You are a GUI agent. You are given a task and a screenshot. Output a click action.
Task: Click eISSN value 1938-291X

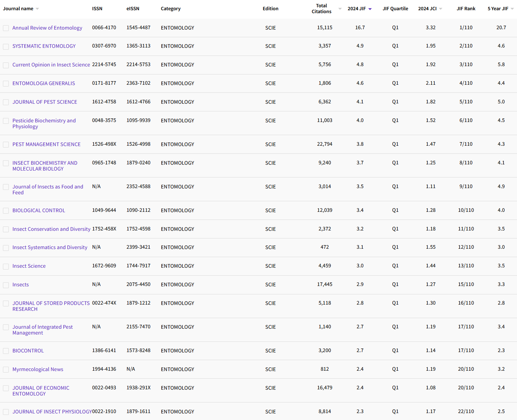[139, 387]
